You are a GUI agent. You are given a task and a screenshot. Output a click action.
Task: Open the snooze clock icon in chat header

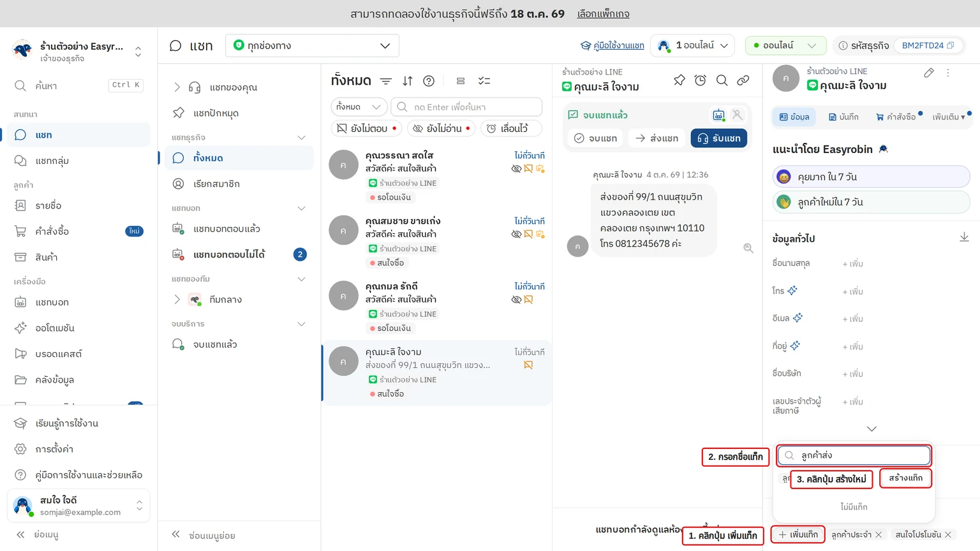click(x=701, y=80)
